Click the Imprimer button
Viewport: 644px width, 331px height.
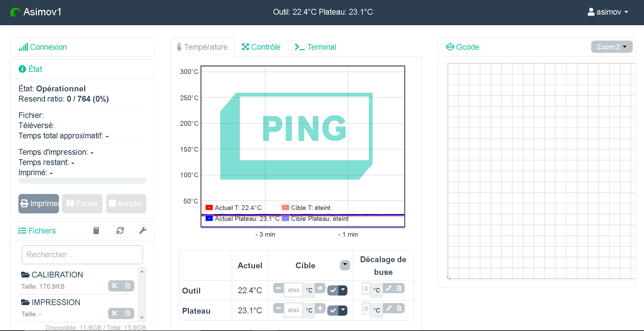pyautogui.click(x=39, y=204)
